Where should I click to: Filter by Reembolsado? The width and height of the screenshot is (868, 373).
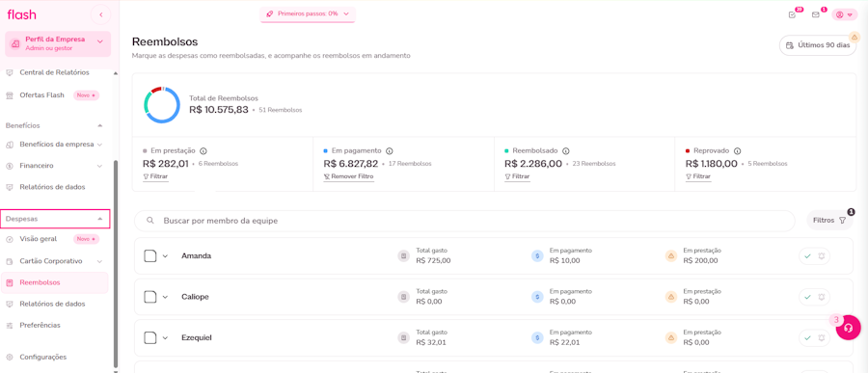517,176
